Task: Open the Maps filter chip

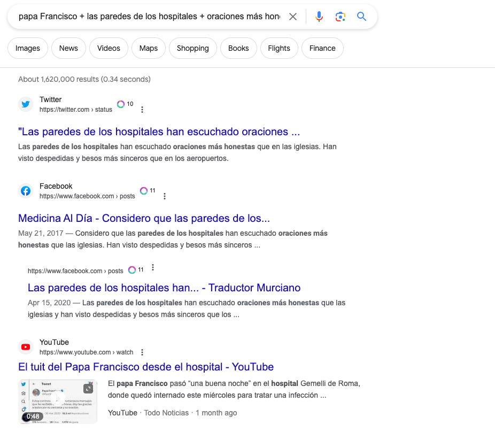Action: [149, 48]
